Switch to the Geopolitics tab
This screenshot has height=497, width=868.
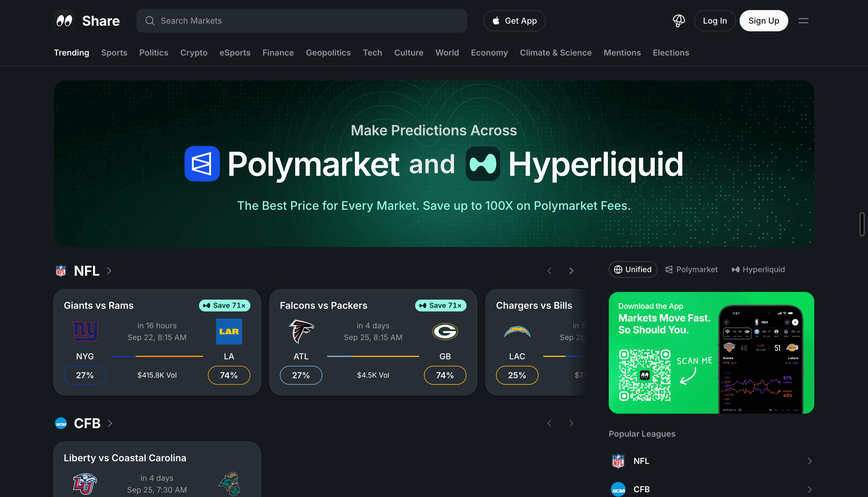(x=328, y=53)
